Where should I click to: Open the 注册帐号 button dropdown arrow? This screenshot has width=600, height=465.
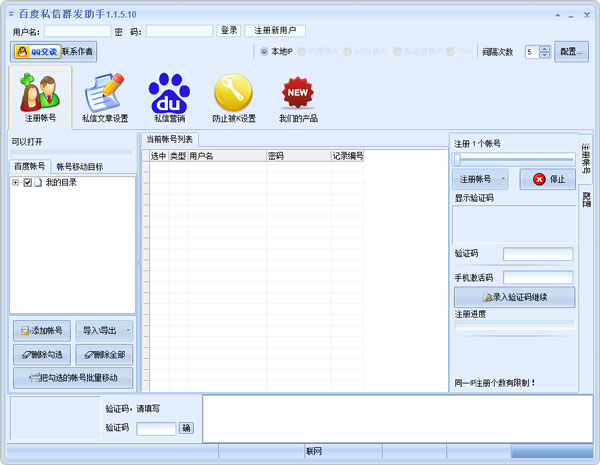click(503, 179)
